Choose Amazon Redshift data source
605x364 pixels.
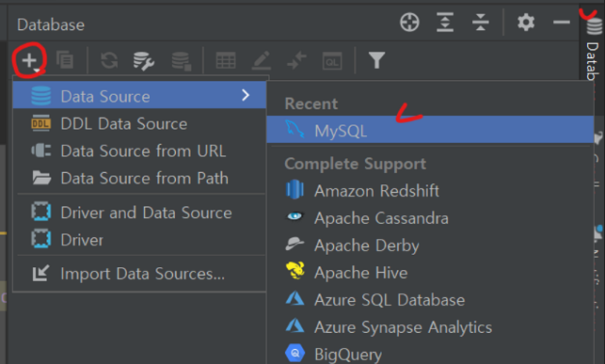pos(430,191)
